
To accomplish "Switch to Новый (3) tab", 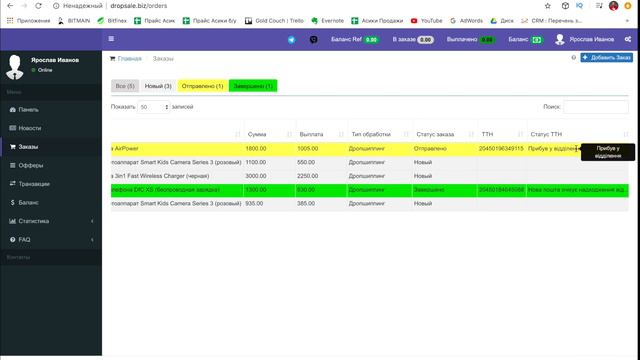I will [158, 86].
